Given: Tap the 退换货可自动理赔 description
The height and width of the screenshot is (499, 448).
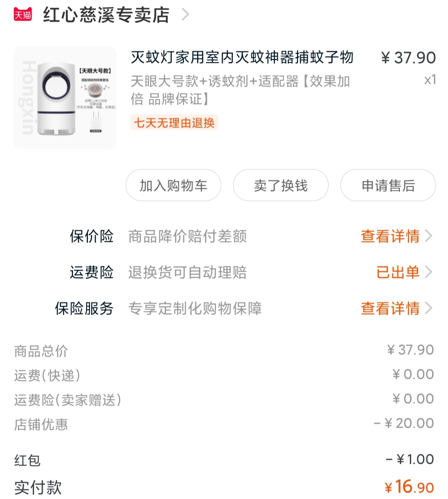Looking at the screenshot, I should pos(187,273).
